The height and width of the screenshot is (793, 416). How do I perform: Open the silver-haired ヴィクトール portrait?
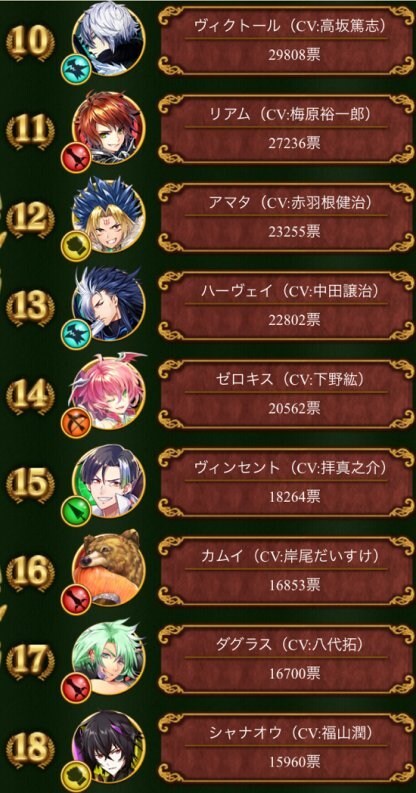[x=108, y=38]
